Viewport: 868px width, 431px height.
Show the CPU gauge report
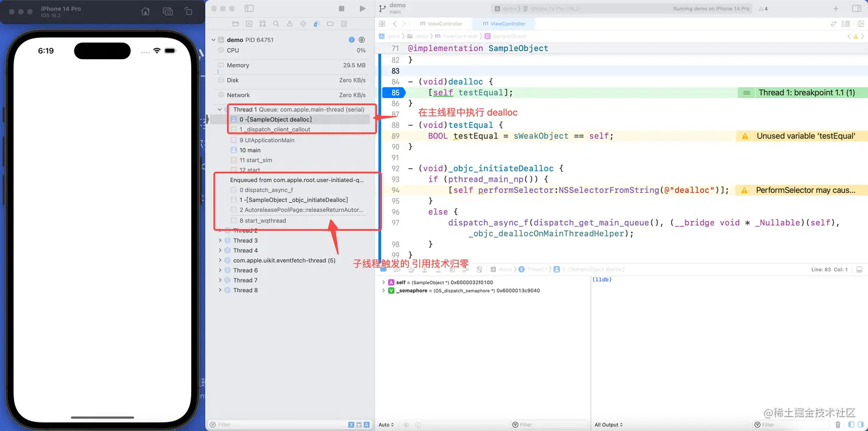(292, 51)
